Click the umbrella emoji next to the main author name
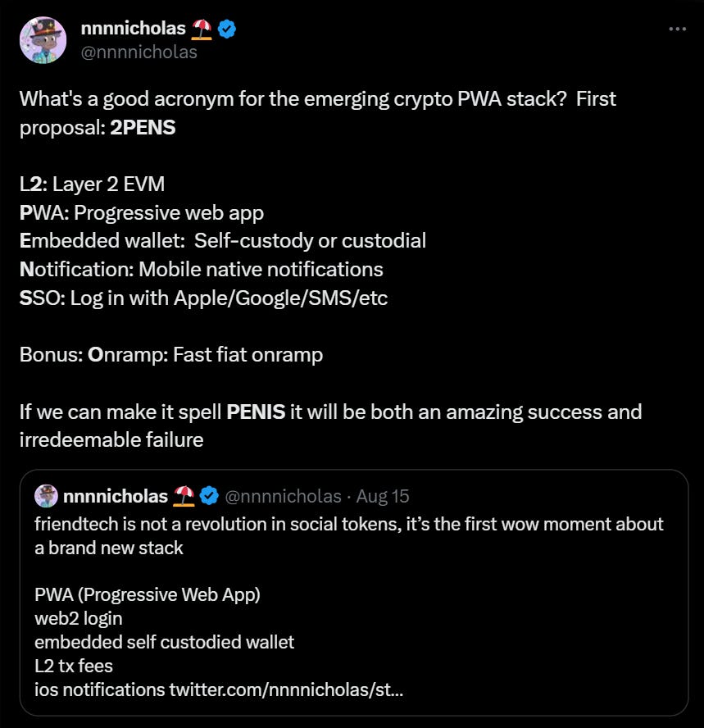 tap(202, 30)
